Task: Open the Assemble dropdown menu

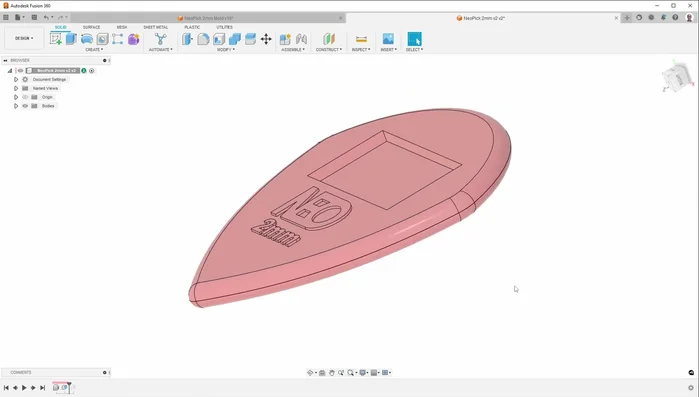Action: tap(293, 49)
